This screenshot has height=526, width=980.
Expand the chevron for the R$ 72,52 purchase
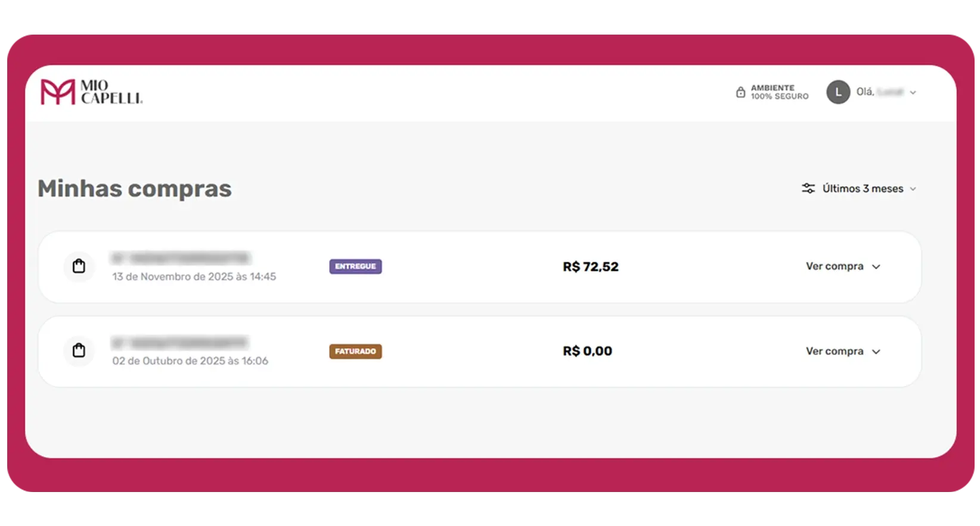[x=876, y=267]
